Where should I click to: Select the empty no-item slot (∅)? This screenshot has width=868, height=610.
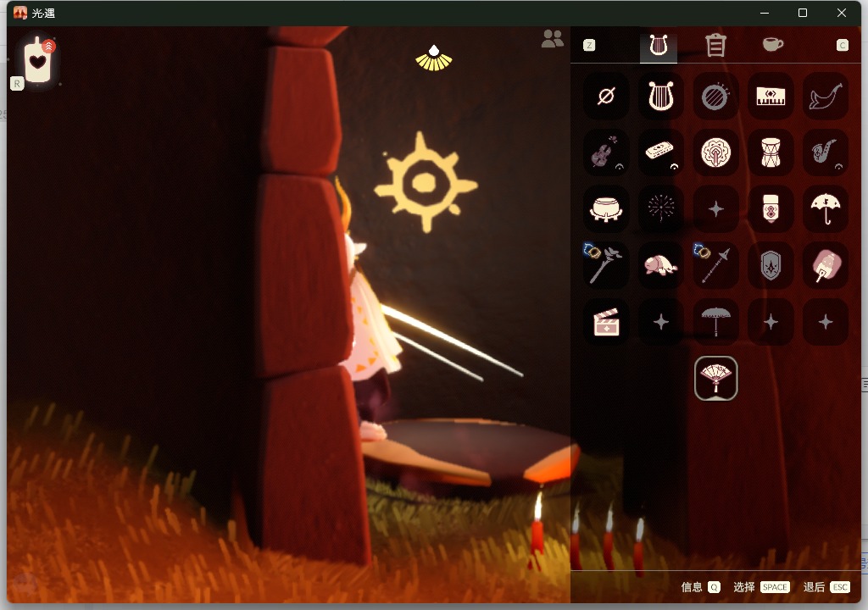coord(606,97)
